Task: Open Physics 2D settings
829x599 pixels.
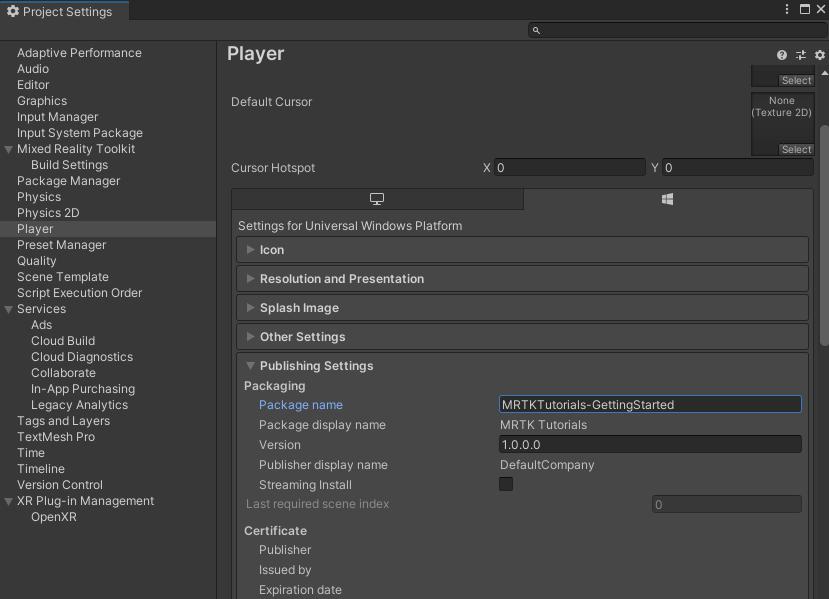Action: click(x=48, y=213)
